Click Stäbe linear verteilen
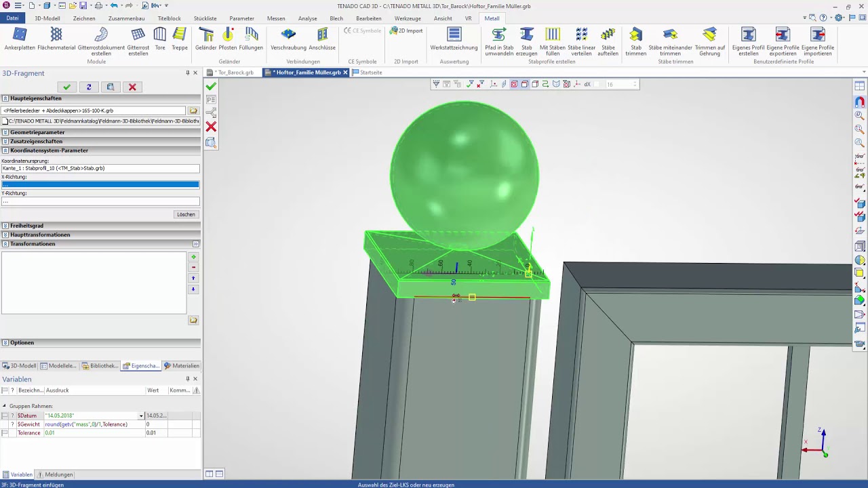868x488 pixels. click(582, 41)
